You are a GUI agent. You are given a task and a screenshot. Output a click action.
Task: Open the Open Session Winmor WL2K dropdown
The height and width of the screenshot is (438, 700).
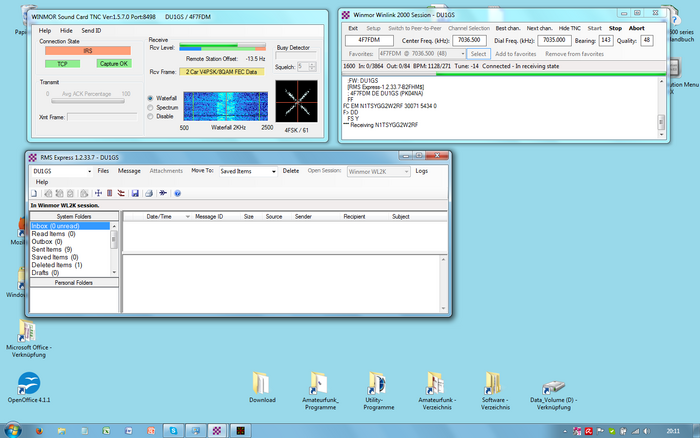pos(406,171)
